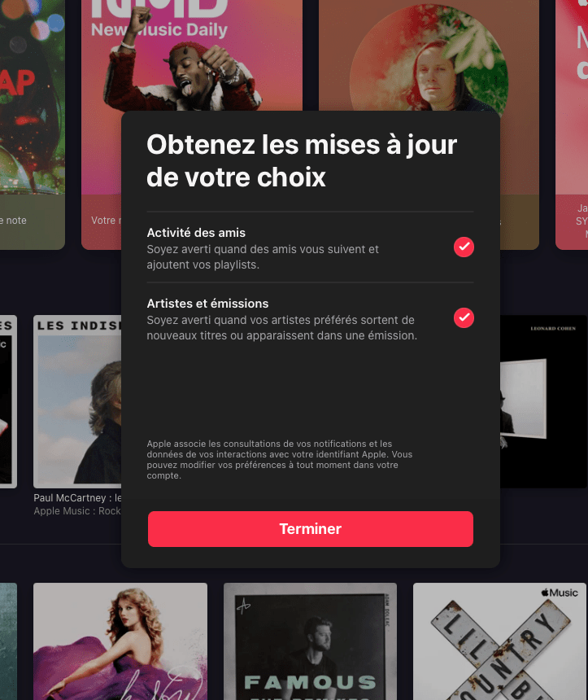Image resolution: width=588 pixels, height=700 pixels.
Task: Open the Famous album cover
Action: [310, 641]
